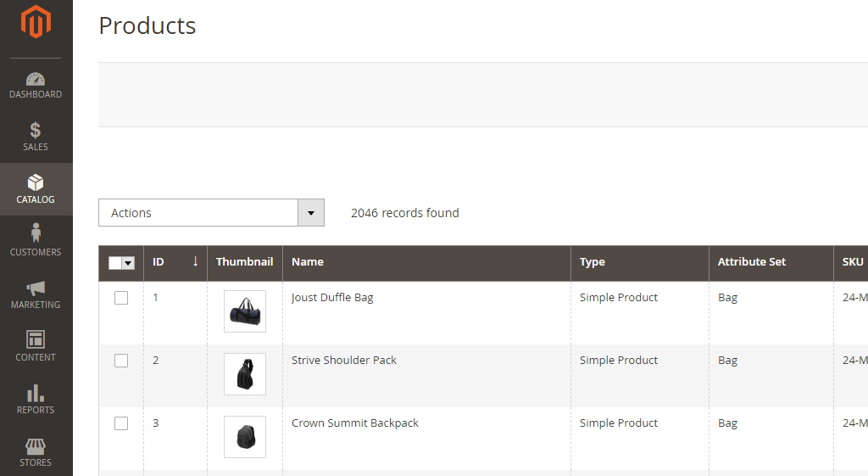The height and width of the screenshot is (476, 868).
Task: Click the Joust Duffle Bag thumbnail
Action: pyautogui.click(x=245, y=311)
